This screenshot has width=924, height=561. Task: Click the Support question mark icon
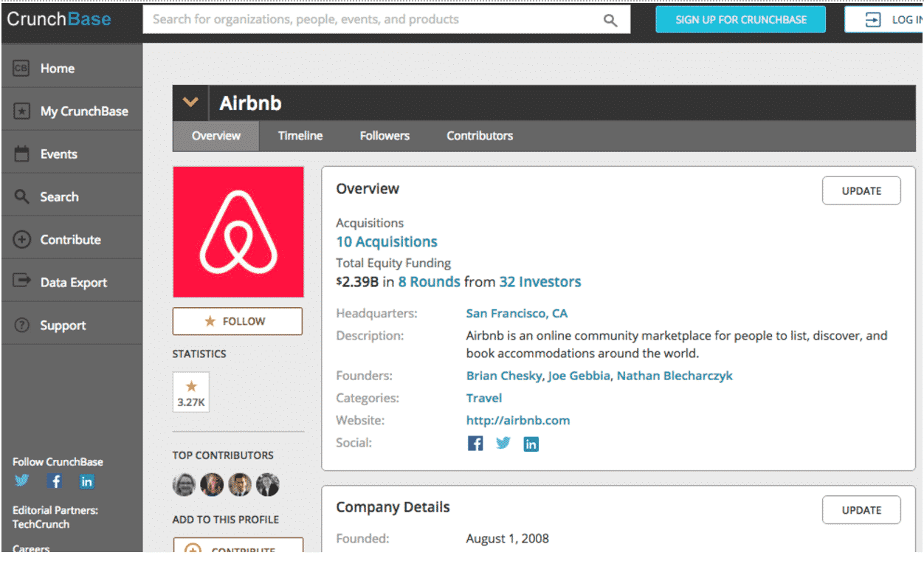click(22, 325)
